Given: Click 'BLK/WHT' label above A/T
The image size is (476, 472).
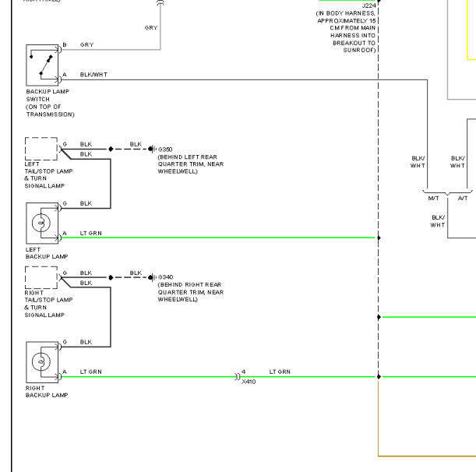Looking at the screenshot, I should click(x=457, y=162).
